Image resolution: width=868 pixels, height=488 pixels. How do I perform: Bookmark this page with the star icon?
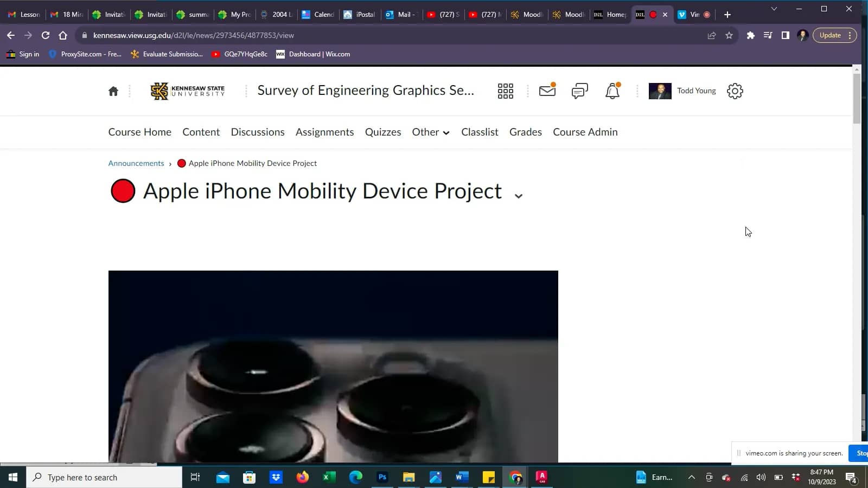729,35
